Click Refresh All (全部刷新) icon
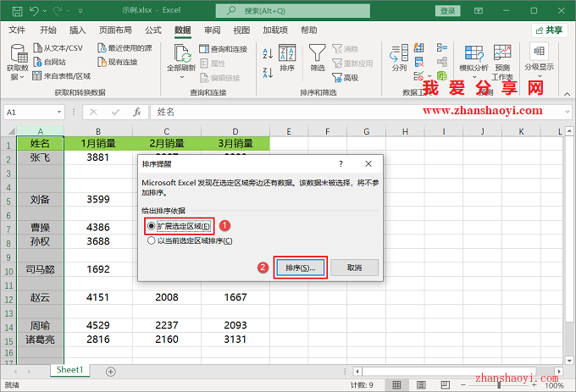The height and width of the screenshot is (392, 576). [x=181, y=54]
